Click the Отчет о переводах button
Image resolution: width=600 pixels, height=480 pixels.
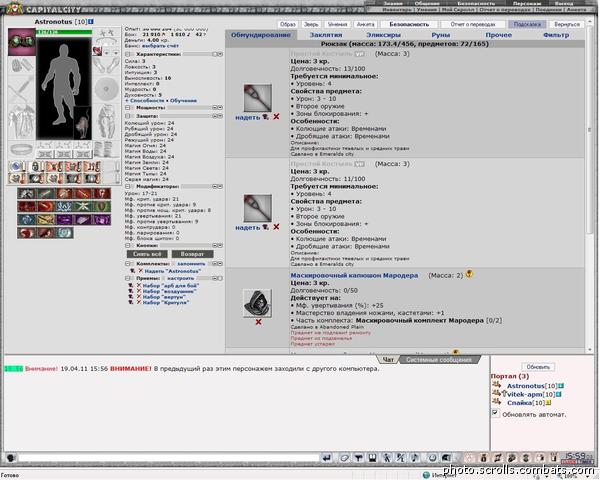tap(473, 24)
